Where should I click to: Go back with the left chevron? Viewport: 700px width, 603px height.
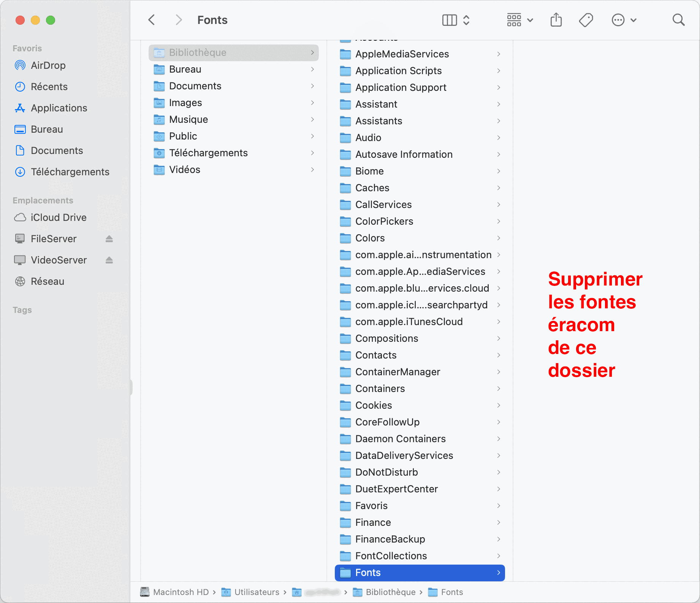tap(152, 20)
